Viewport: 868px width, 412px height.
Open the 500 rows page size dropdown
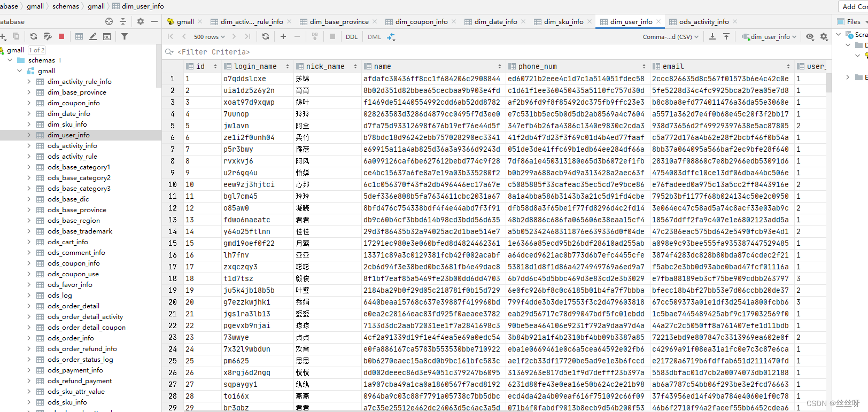tap(209, 37)
